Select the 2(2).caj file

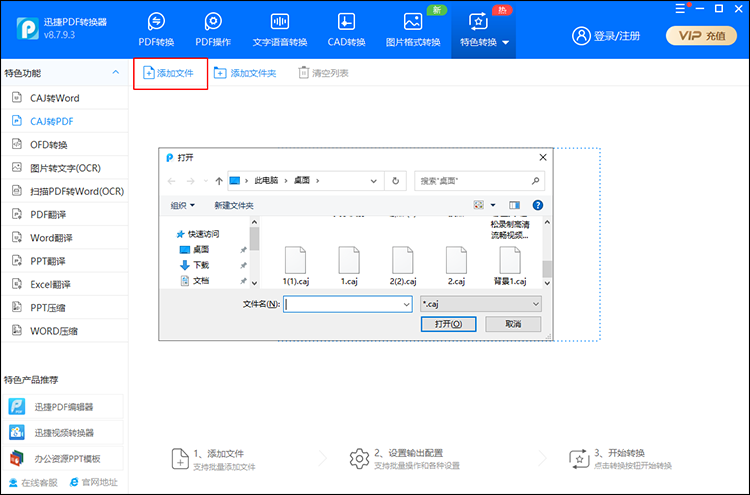point(403,266)
